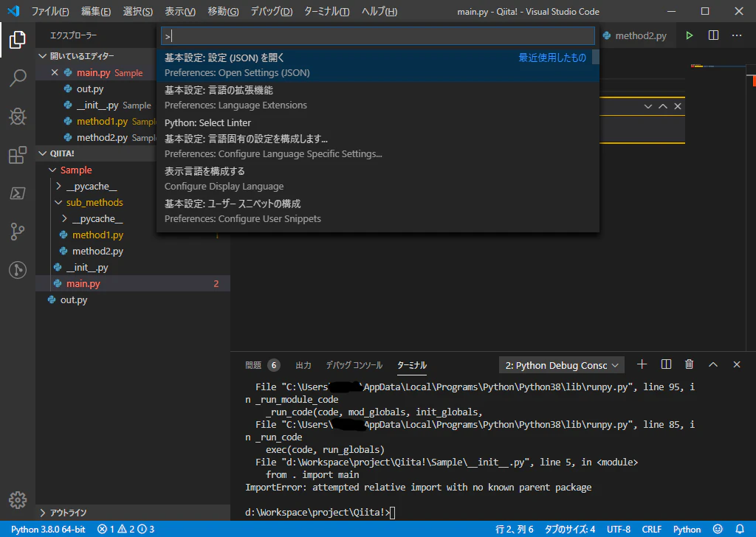Collapse the QIITA! workspace section
The height and width of the screenshot is (537, 756).
coord(42,153)
